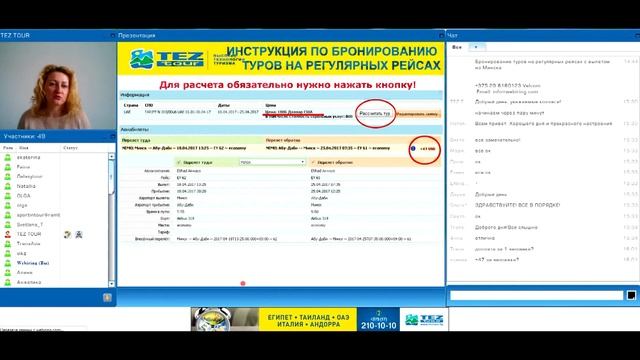Select the 'Все' tab in the chat
Viewport: 640px width, 360px height.
(x=457, y=47)
